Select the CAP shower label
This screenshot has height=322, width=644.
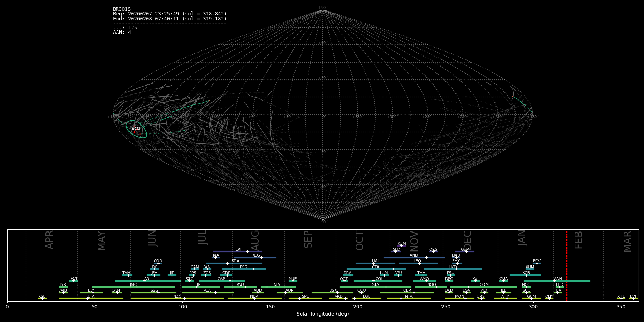pyautogui.click(x=221, y=279)
